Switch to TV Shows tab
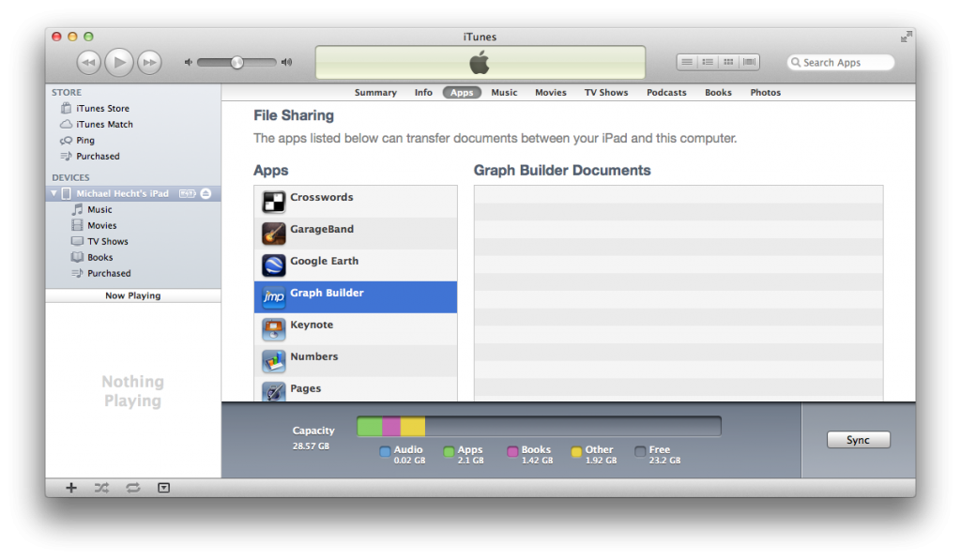Viewport: 961px width, 560px height. [605, 93]
